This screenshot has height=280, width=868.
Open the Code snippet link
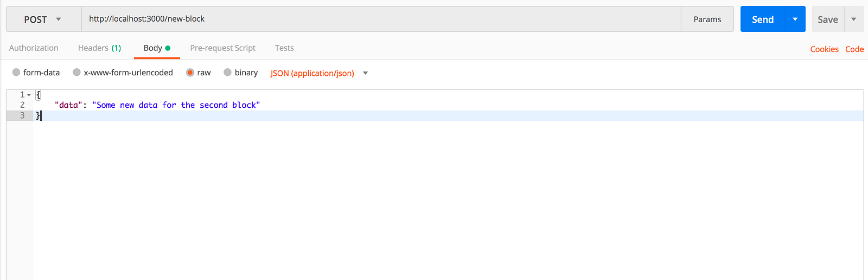pos(854,49)
